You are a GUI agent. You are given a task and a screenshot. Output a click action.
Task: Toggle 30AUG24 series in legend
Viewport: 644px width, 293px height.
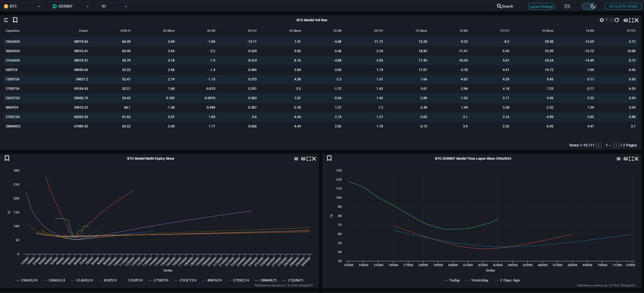coord(54,280)
